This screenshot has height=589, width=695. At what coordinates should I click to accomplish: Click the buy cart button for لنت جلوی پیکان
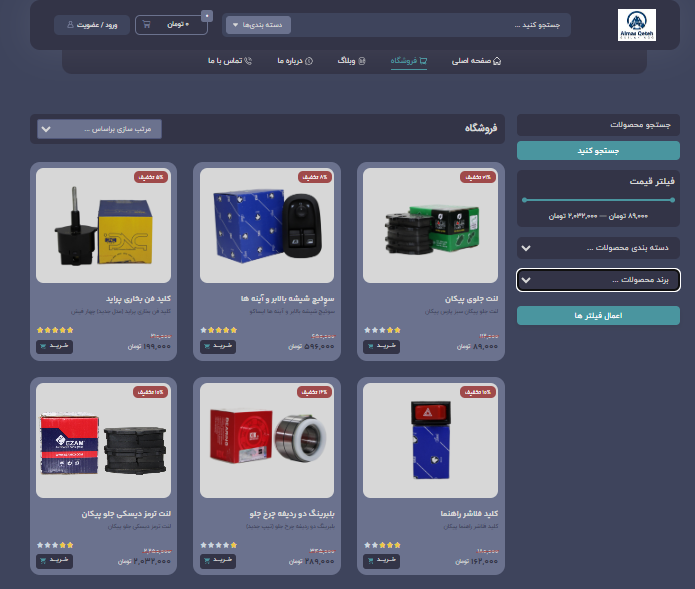pos(379,346)
